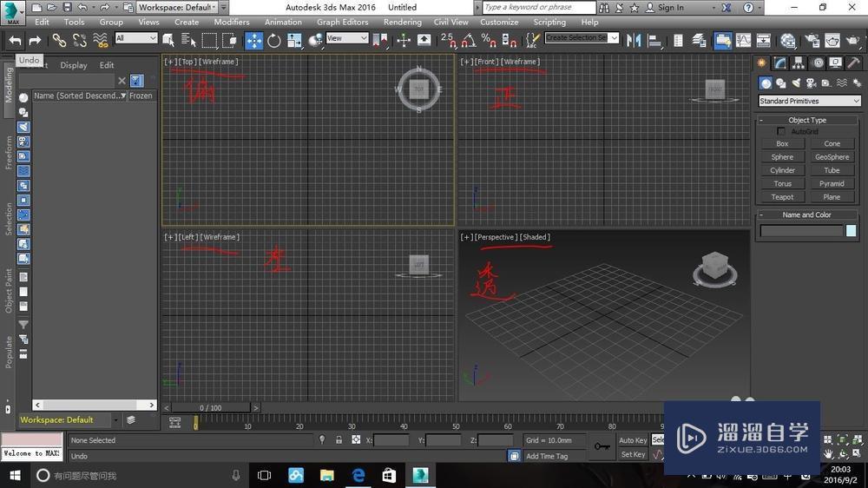Image resolution: width=868 pixels, height=488 pixels.
Task: Create a Teapot primitive
Action: (782, 197)
